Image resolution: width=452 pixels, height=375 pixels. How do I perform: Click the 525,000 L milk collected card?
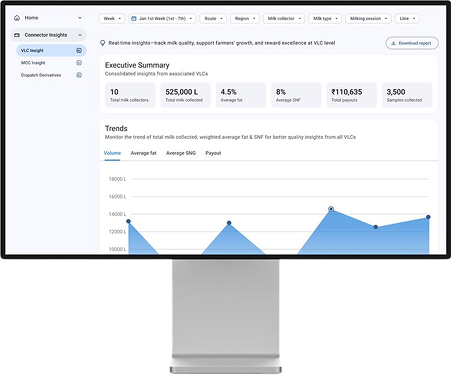[185, 95]
